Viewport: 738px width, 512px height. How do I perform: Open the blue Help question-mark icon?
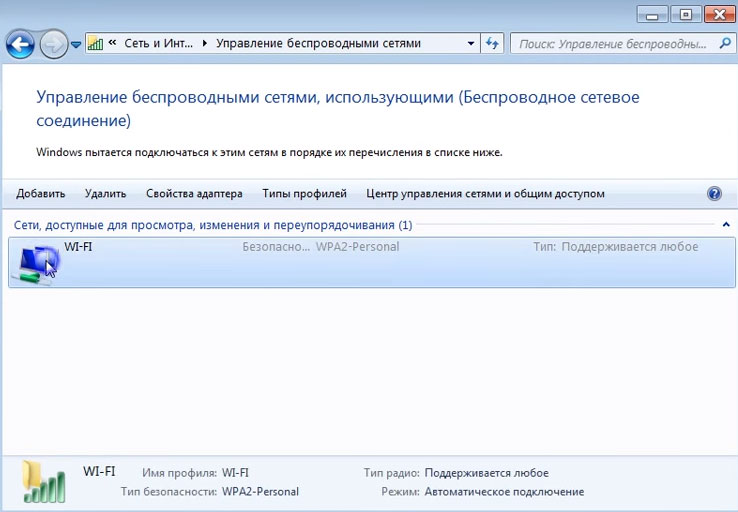[x=714, y=193]
